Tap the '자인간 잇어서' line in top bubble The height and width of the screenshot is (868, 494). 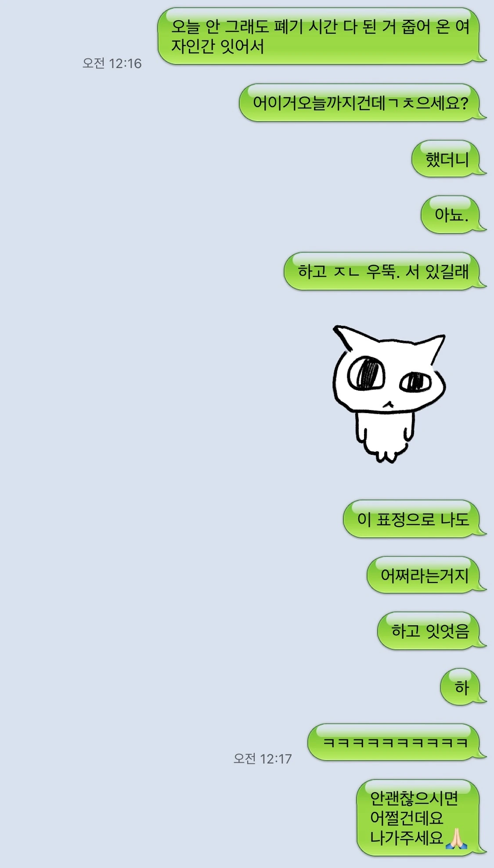[218, 46]
